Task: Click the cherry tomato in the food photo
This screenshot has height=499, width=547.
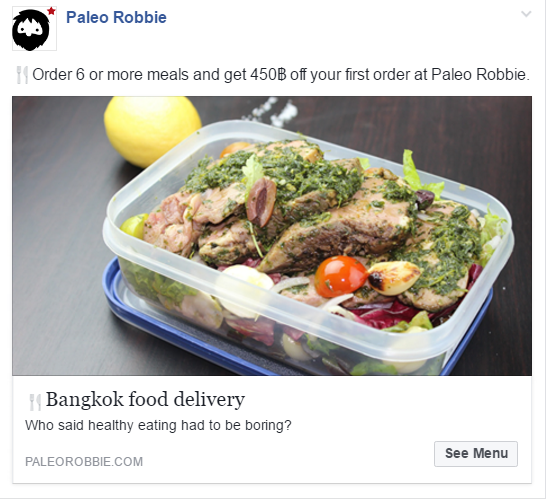Action: coord(340,277)
